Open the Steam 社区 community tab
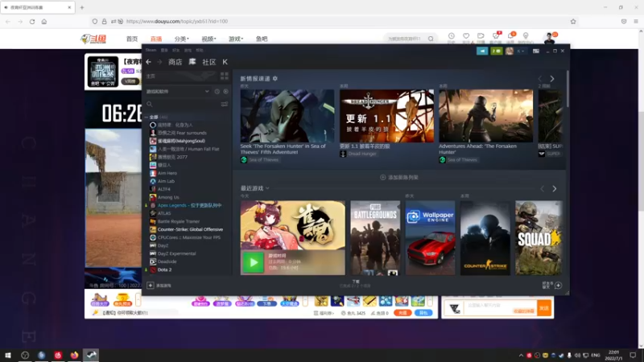 pos(209,62)
